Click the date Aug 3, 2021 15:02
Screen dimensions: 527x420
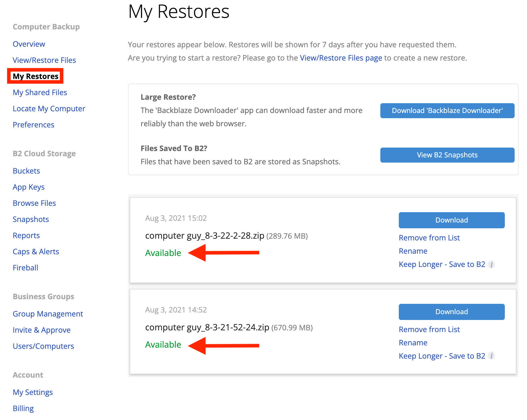coord(176,218)
